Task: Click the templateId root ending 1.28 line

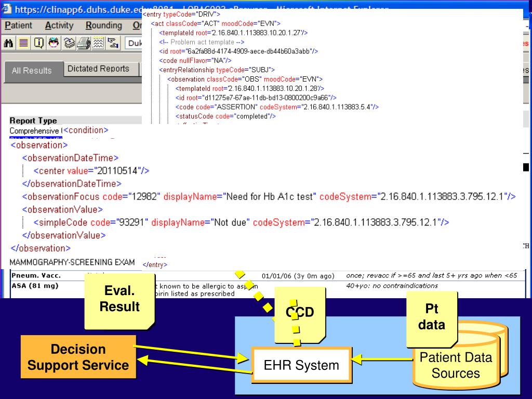Action: coord(250,88)
